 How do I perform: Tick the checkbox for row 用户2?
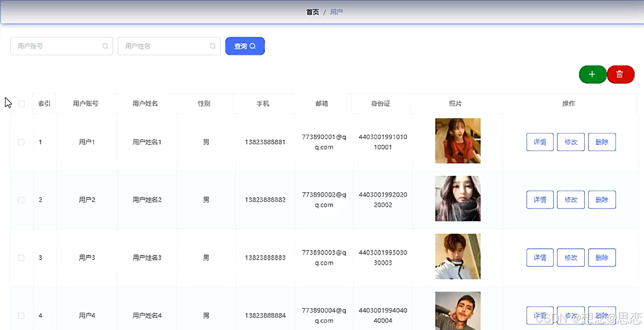point(21,200)
